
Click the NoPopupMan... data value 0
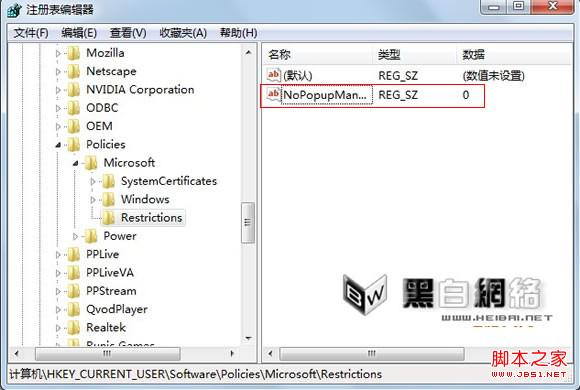tap(466, 95)
